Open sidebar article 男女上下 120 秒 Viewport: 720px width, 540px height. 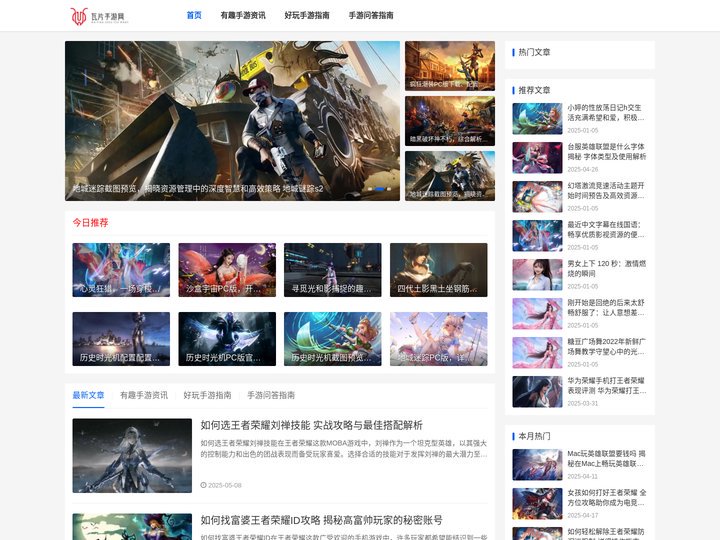(x=607, y=269)
